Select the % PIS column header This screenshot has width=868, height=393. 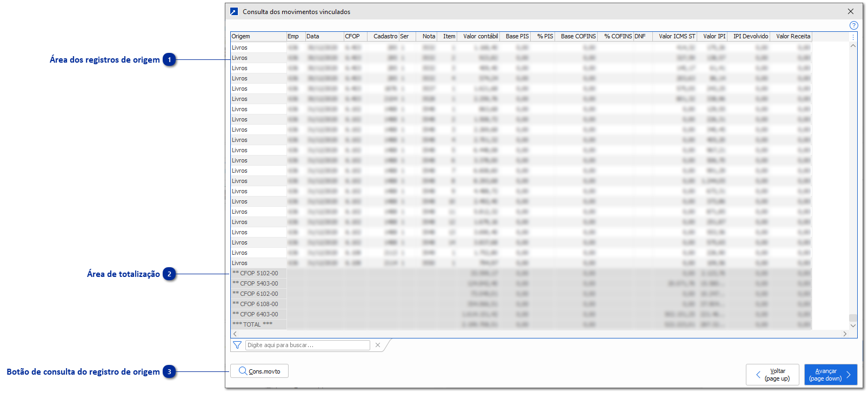click(543, 36)
